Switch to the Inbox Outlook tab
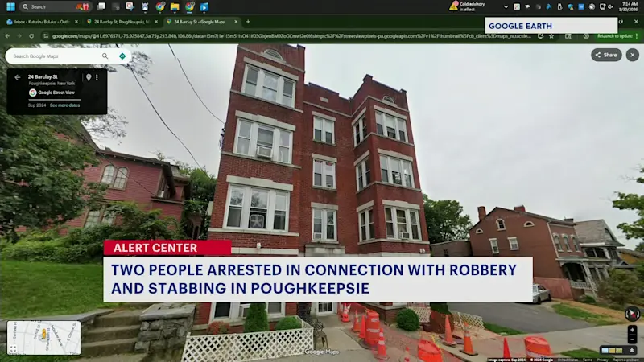The image size is (644, 362). coord(42,22)
